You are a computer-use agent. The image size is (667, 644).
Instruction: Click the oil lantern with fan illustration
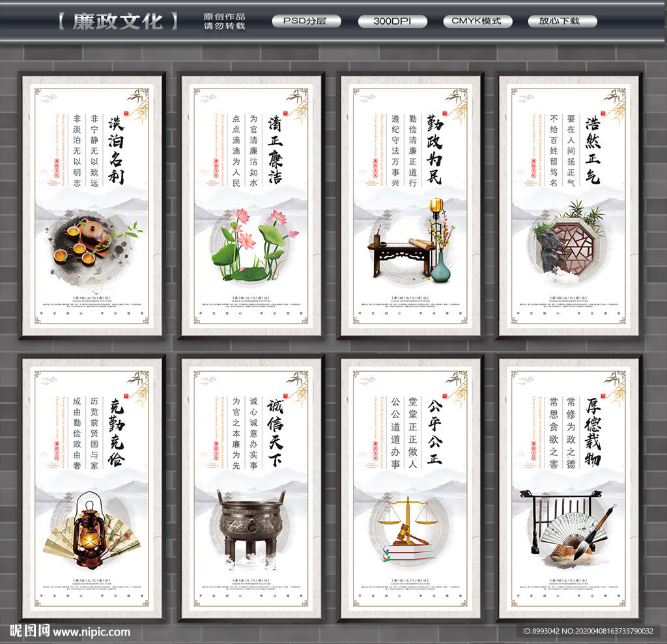pos(91,531)
